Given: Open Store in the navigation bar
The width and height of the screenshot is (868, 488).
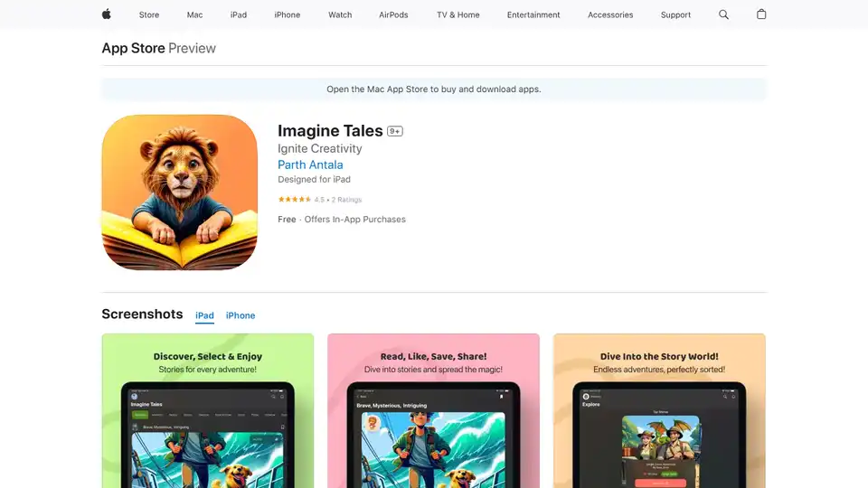Looking at the screenshot, I should point(149,15).
